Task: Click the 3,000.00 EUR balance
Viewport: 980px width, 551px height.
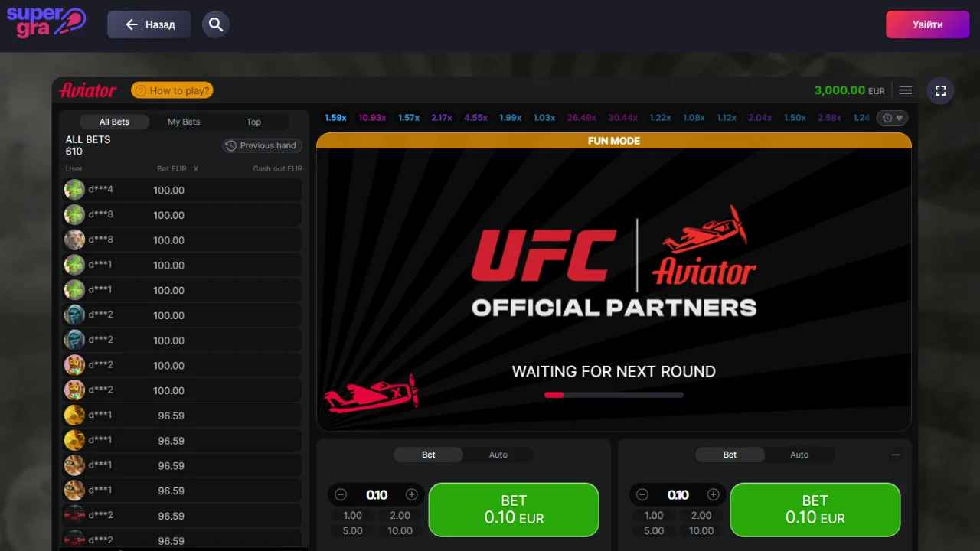Action: click(849, 90)
